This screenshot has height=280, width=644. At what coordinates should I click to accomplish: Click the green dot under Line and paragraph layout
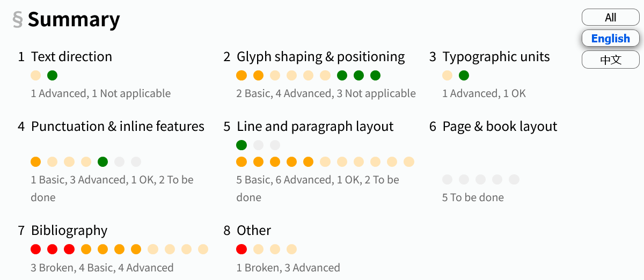coord(241,145)
